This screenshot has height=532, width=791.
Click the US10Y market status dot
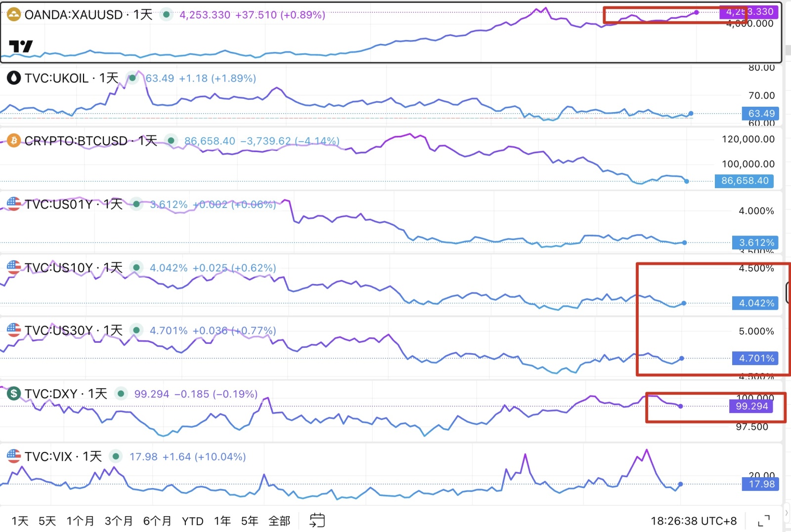click(x=136, y=268)
